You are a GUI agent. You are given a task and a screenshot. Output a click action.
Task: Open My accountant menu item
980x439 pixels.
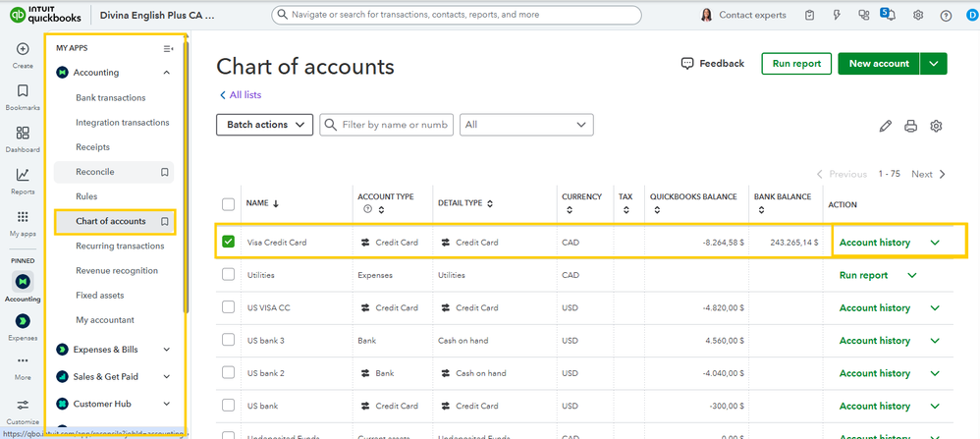click(x=105, y=320)
